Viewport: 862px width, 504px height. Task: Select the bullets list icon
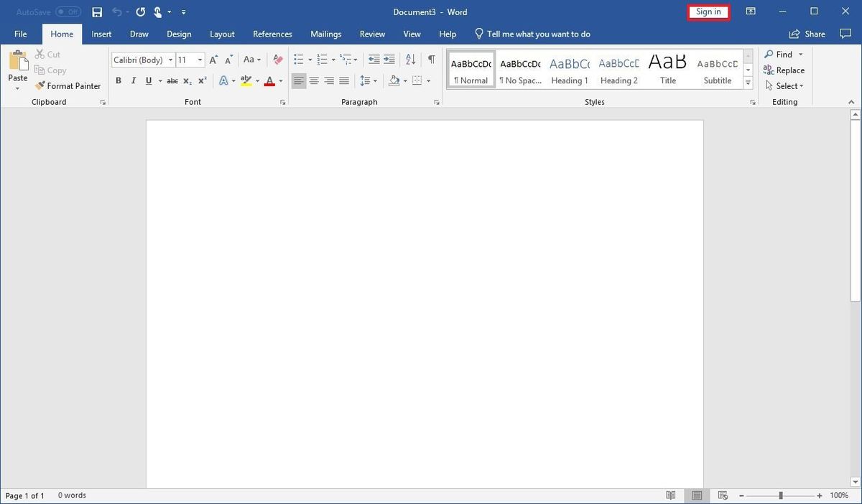click(x=298, y=59)
